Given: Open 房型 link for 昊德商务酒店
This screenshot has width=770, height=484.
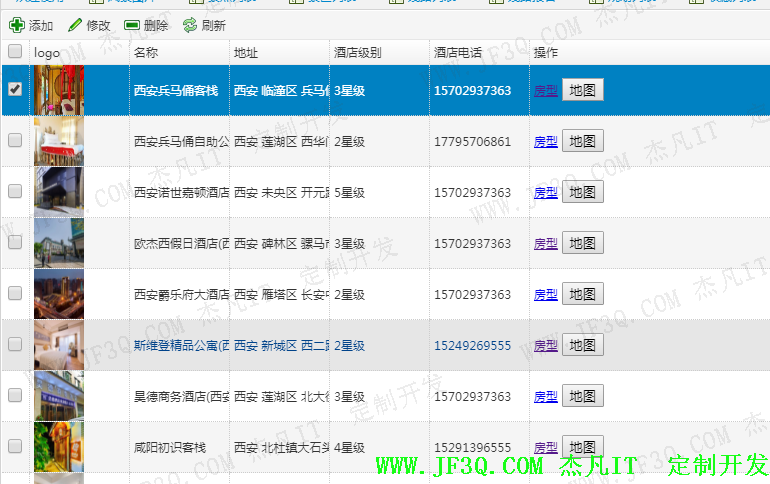Looking at the screenshot, I should pyautogui.click(x=545, y=397).
